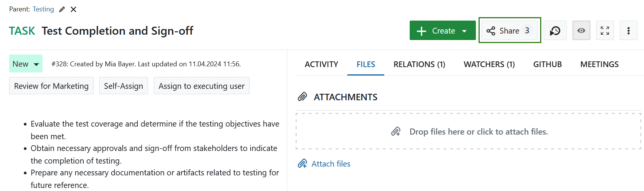Viewport: 644px width, 191px height.
Task: Remove parent with the X icon
Action: [x=73, y=10]
